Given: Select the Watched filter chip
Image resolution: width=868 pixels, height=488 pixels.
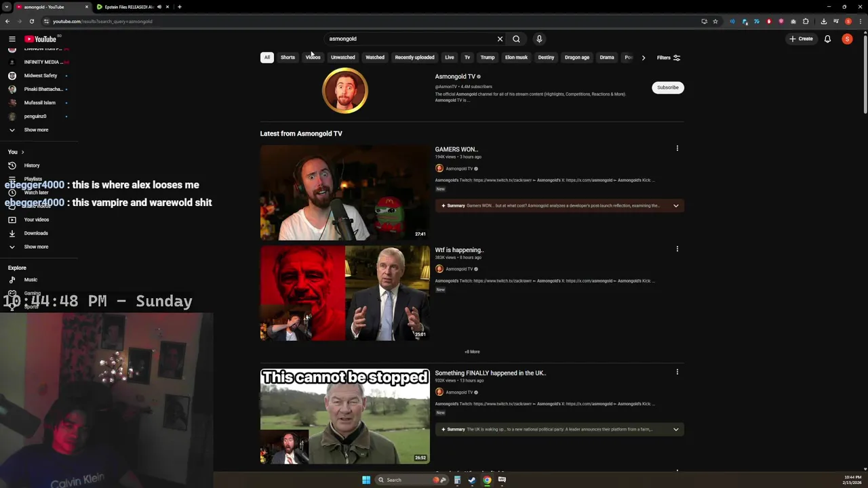Looking at the screenshot, I should click(375, 58).
